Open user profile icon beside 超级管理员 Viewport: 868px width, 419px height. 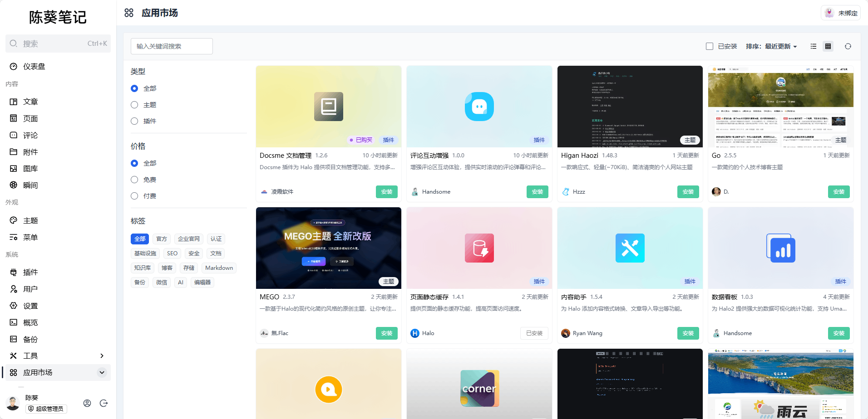[87, 403]
